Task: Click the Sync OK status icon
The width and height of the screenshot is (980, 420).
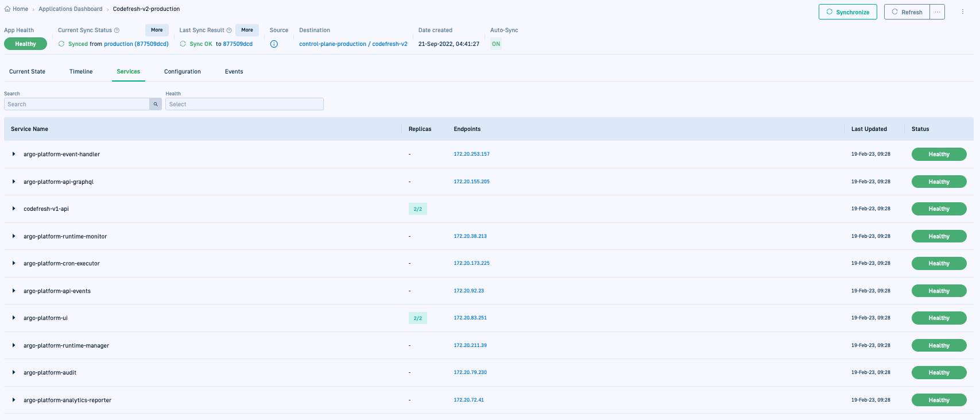Action: [183, 44]
